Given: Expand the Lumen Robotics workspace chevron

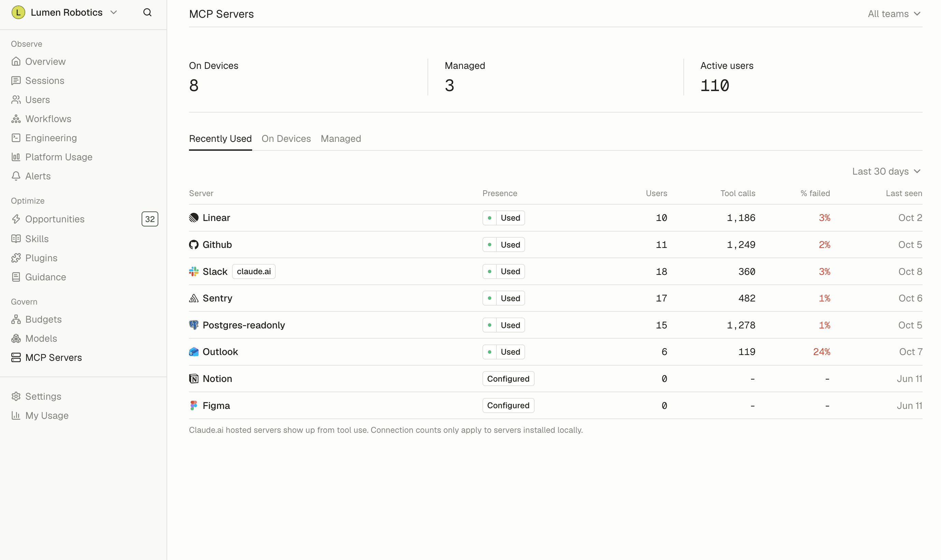Looking at the screenshot, I should click(x=114, y=13).
